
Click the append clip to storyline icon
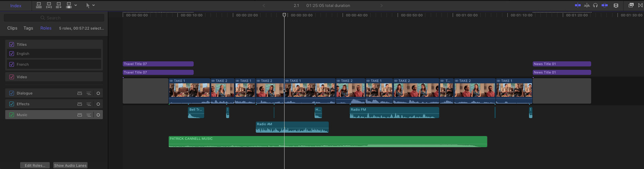click(59, 5)
